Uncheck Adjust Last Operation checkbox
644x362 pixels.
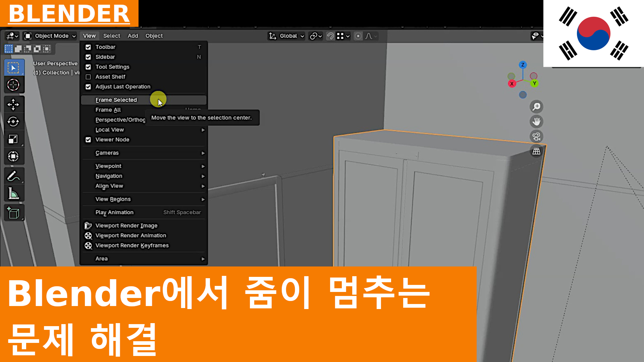[x=88, y=87]
